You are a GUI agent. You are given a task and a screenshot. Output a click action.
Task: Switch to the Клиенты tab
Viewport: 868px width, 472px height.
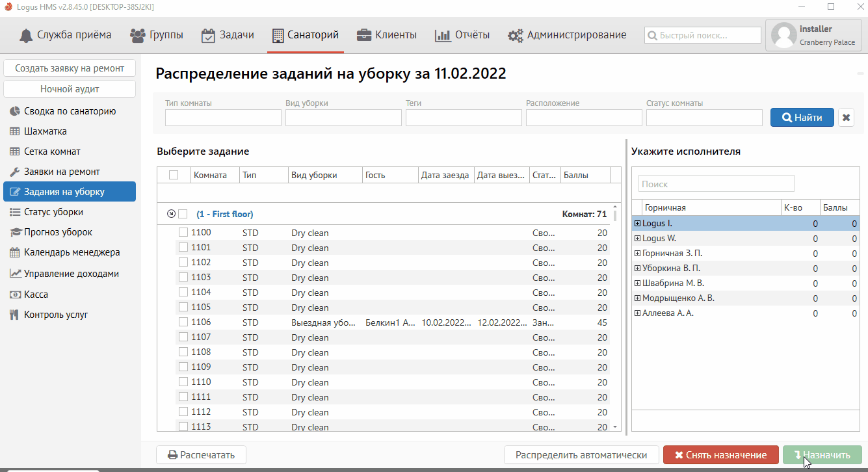[x=387, y=35]
